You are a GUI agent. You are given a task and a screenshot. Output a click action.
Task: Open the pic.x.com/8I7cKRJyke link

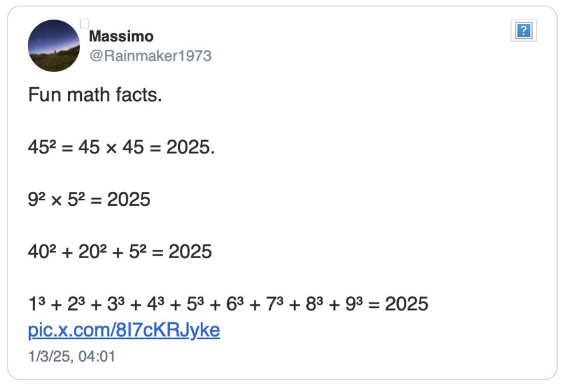124,330
